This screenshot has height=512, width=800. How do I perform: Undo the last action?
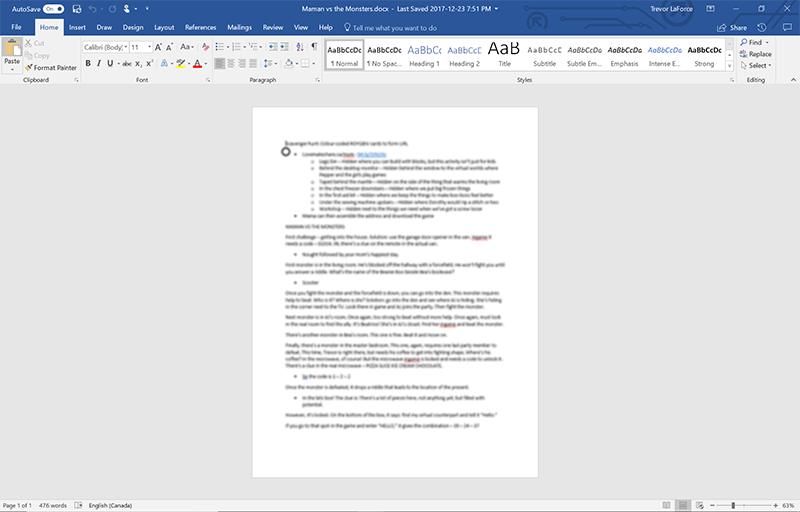point(92,9)
